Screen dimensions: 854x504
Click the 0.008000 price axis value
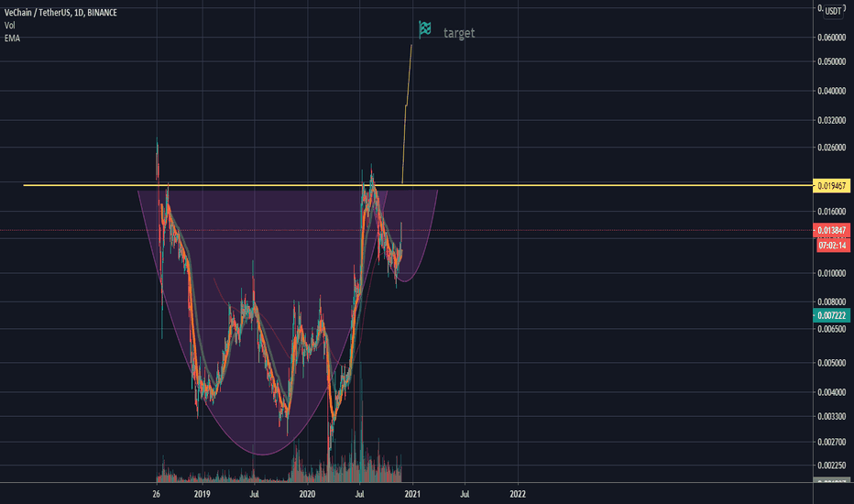pos(832,301)
